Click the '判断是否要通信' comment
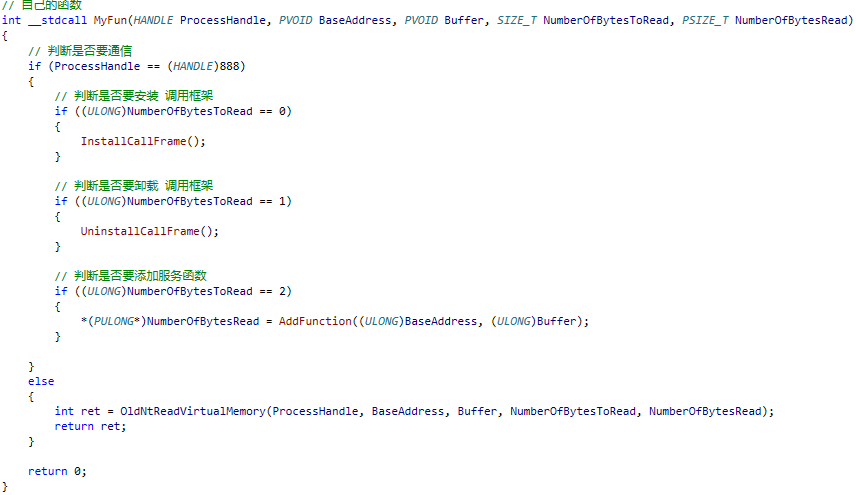The width and height of the screenshot is (856, 495). click(x=80, y=51)
